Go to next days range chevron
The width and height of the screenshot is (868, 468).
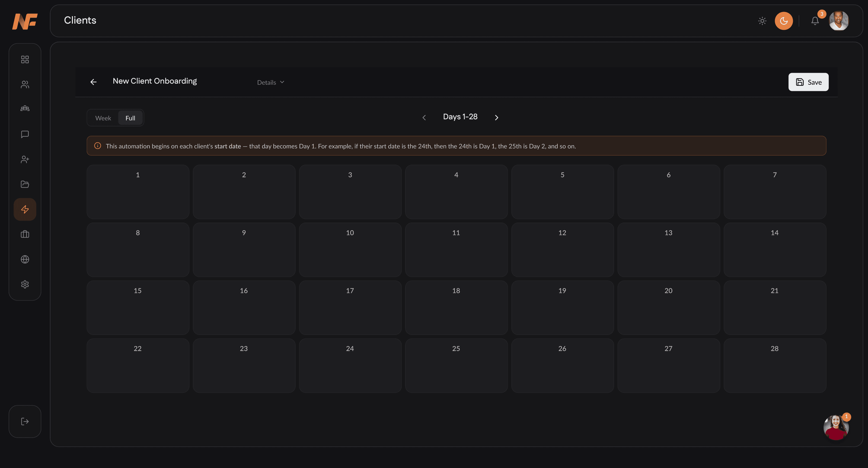coord(496,117)
